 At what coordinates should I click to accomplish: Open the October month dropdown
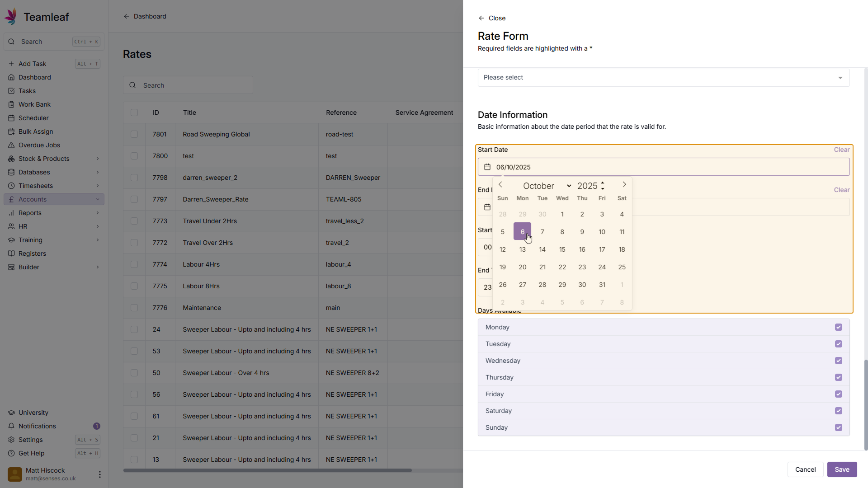547,186
